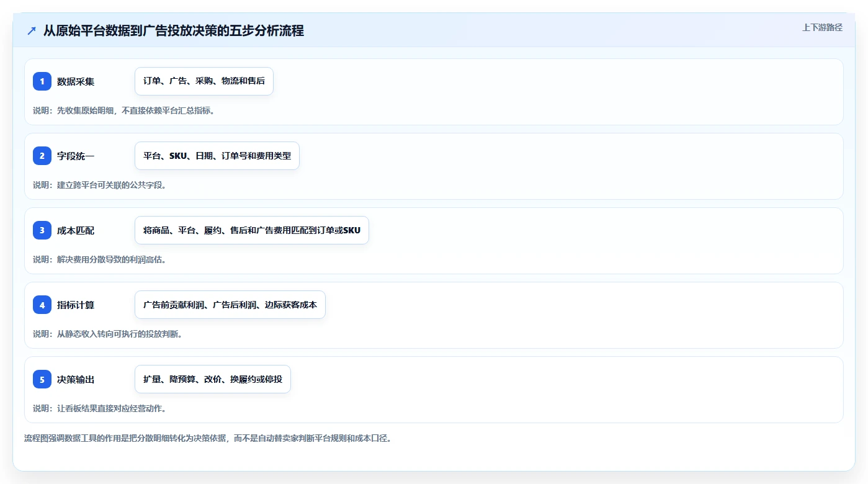Select the 数据采集 step label

click(76, 81)
